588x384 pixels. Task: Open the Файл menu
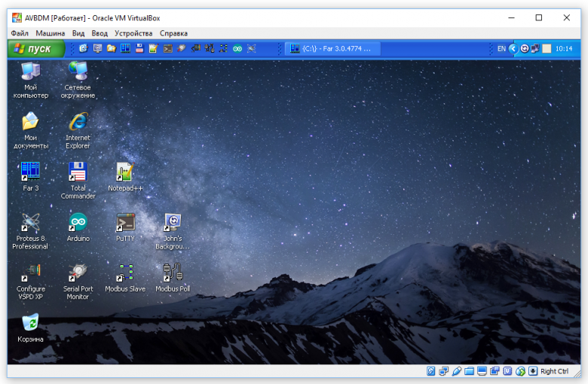pyautogui.click(x=20, y=33)
